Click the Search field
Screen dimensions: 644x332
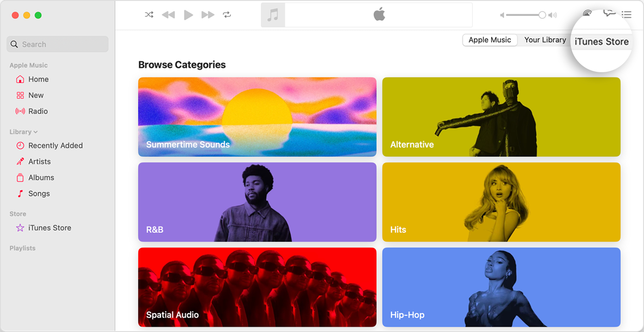(57, 44)
